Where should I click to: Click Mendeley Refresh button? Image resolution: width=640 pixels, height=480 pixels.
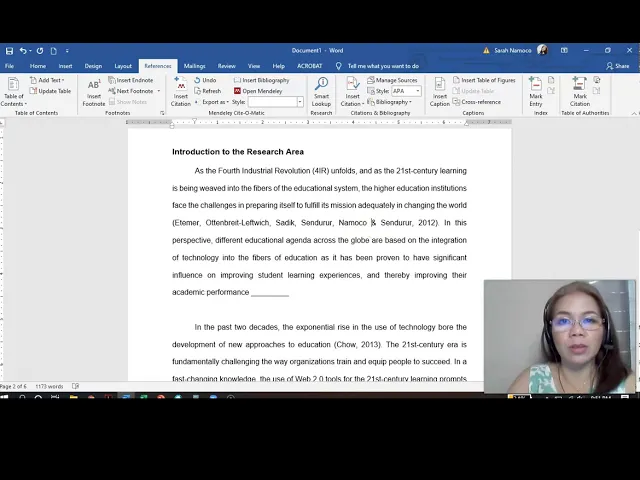(x=208, y=91)
